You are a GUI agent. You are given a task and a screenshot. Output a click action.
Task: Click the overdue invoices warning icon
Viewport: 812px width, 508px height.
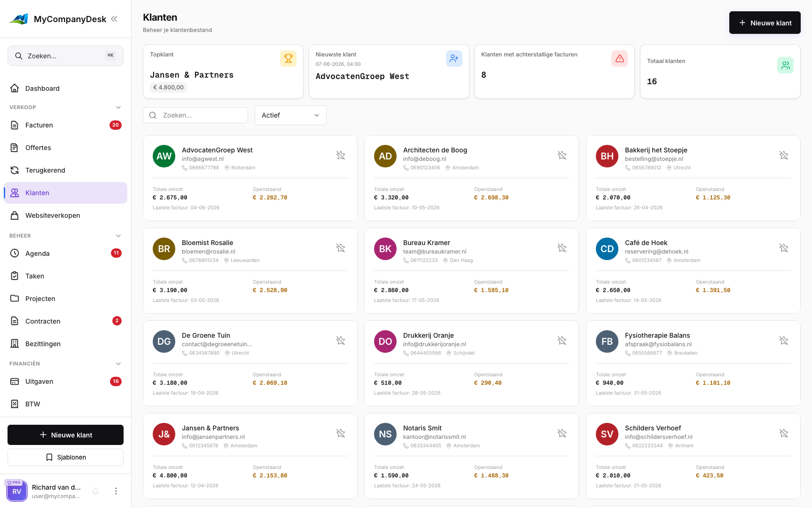tap(619, 58)
